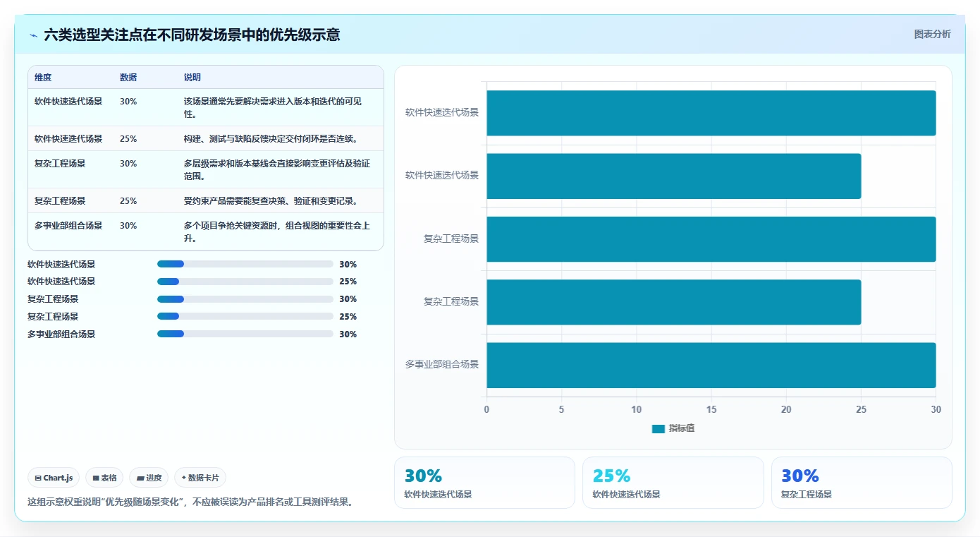980x537 pixels.
Task: Select 多事业部组合场景 progress bar
Action: 245,334
